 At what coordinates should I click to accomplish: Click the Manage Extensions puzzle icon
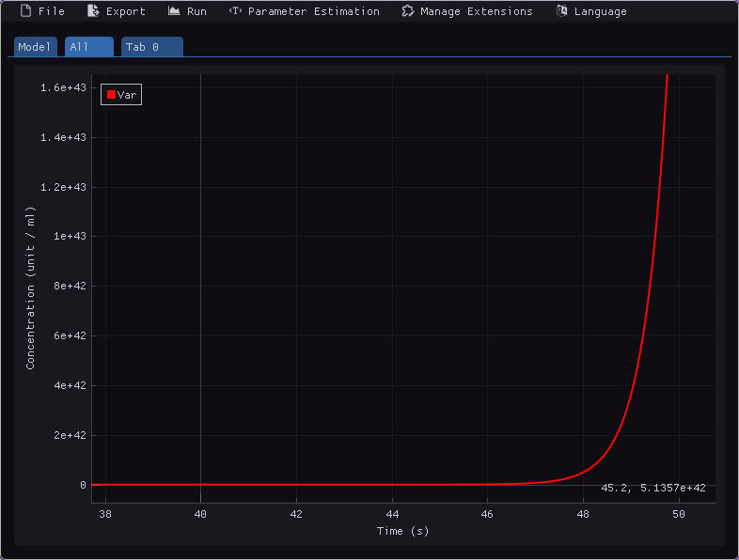[408, 11]
